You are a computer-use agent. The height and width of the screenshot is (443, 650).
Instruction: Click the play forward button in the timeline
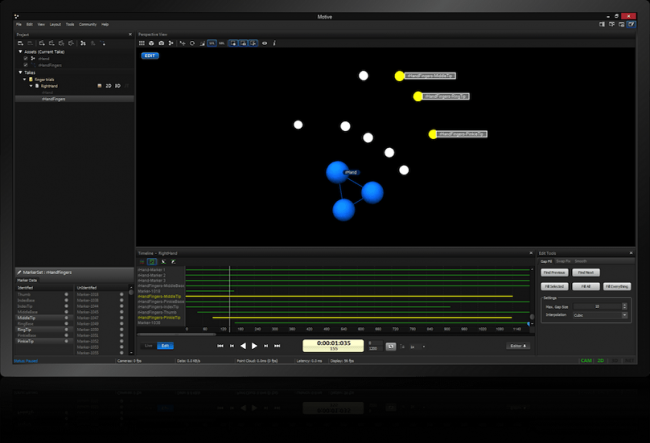[x=255, y=346]
